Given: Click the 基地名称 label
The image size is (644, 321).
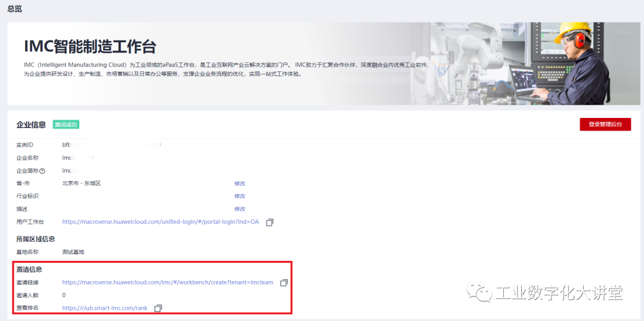Looking at the screenshot, I should pyautogui.click(x=27, y=252).
